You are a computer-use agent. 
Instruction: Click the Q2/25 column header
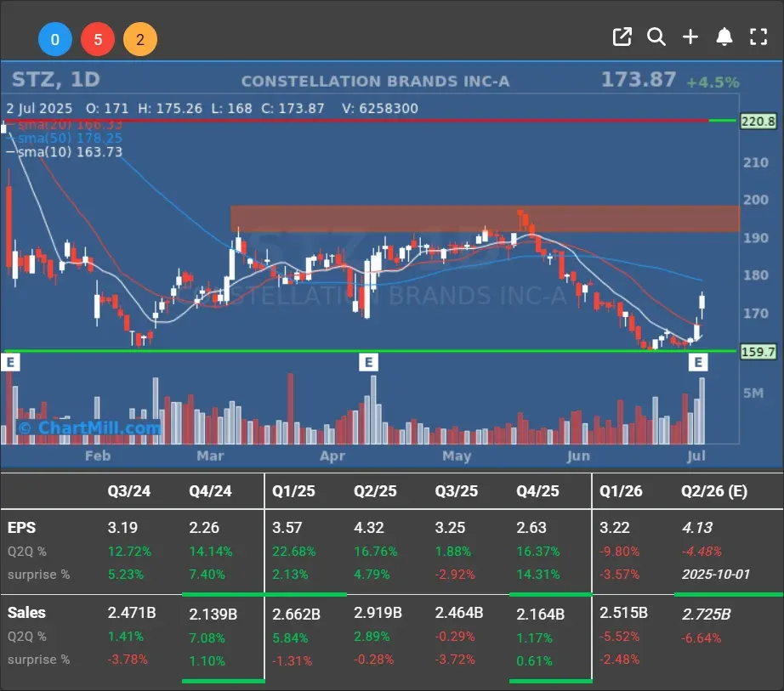tap(375, 491)
